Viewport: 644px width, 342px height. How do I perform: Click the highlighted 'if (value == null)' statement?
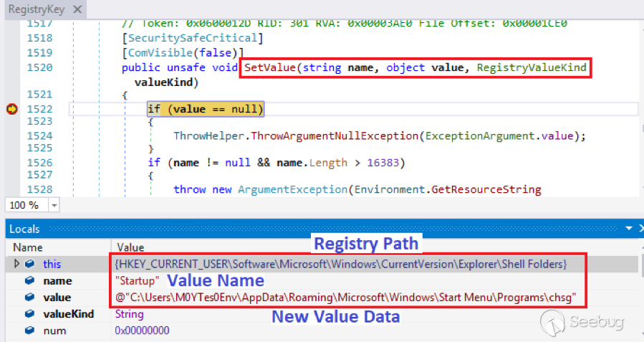click(x=206, y=109)
